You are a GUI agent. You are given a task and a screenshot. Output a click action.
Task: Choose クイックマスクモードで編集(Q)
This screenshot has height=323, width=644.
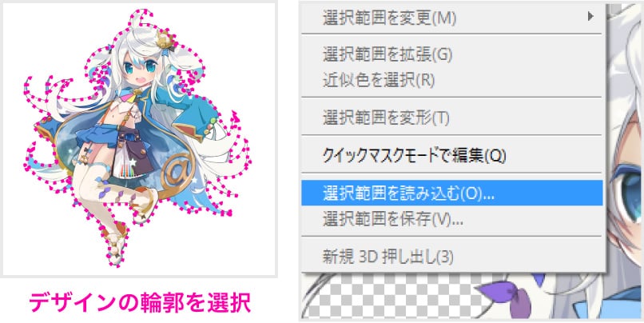point(451,156)
